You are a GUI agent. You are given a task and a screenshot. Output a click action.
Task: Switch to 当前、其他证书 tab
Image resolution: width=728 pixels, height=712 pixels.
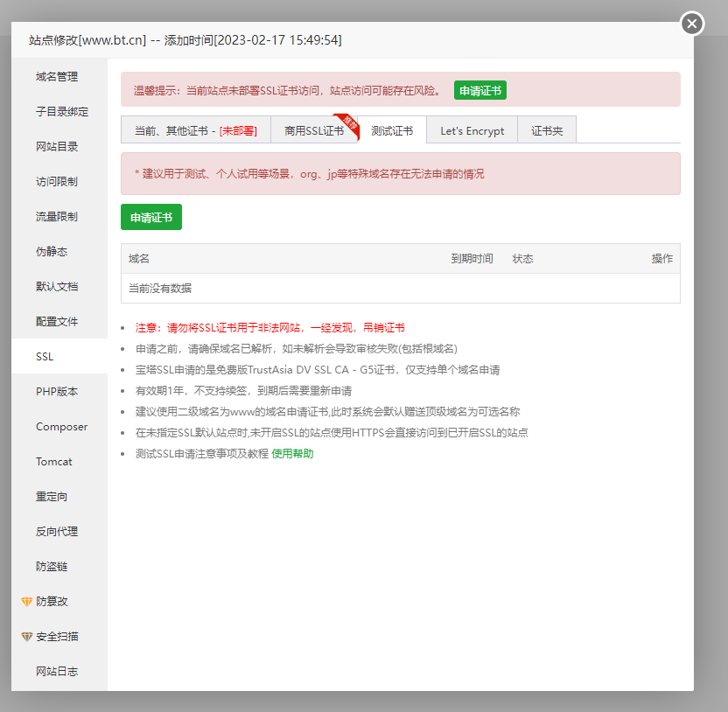(x=195, y=131)
